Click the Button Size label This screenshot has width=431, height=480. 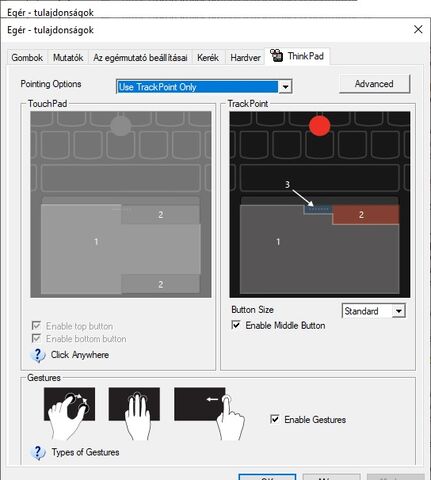(x=252, y=310)
